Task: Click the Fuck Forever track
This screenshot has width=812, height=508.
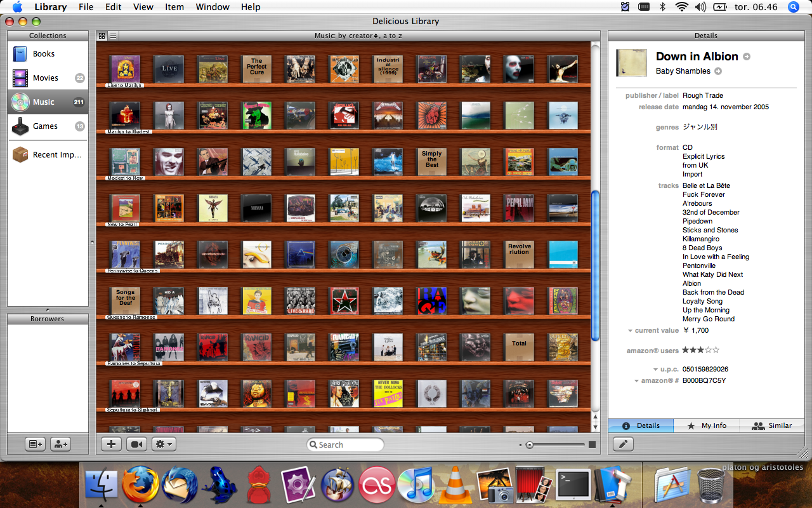Action: point(704,195)
